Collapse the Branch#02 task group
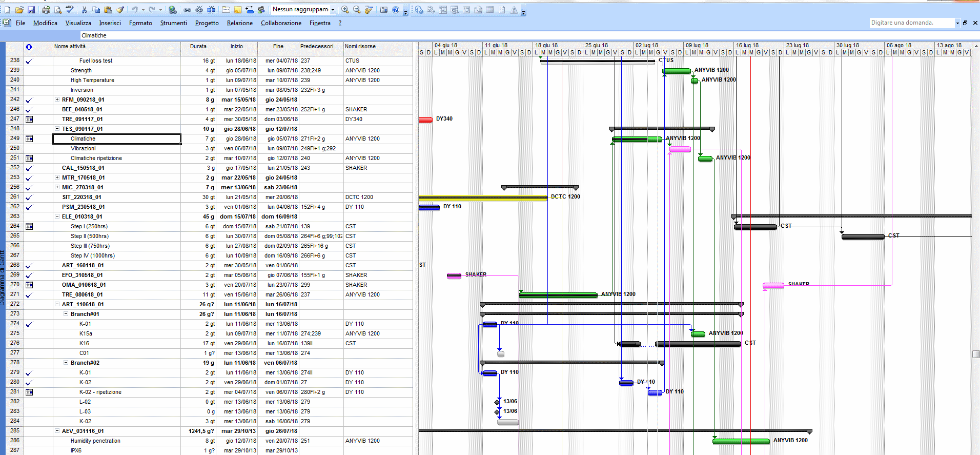The width and height of the screenshot is (980, 455). click(x=66, y=363)
